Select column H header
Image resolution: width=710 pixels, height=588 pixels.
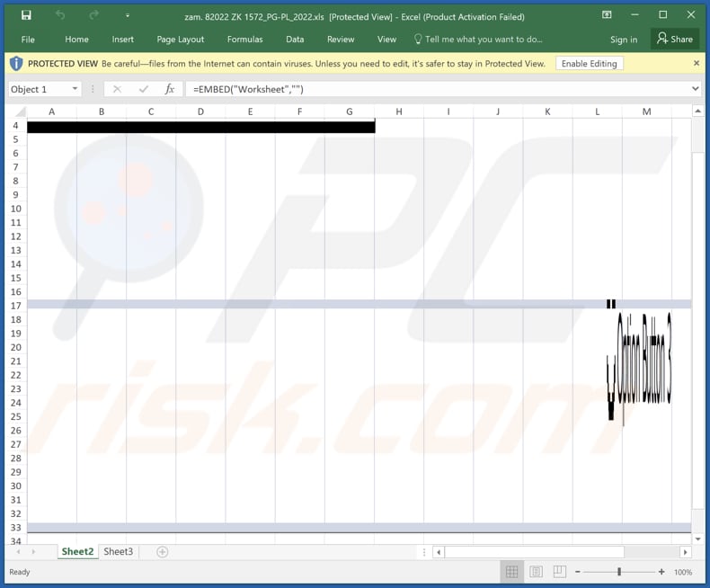[399, 111]
